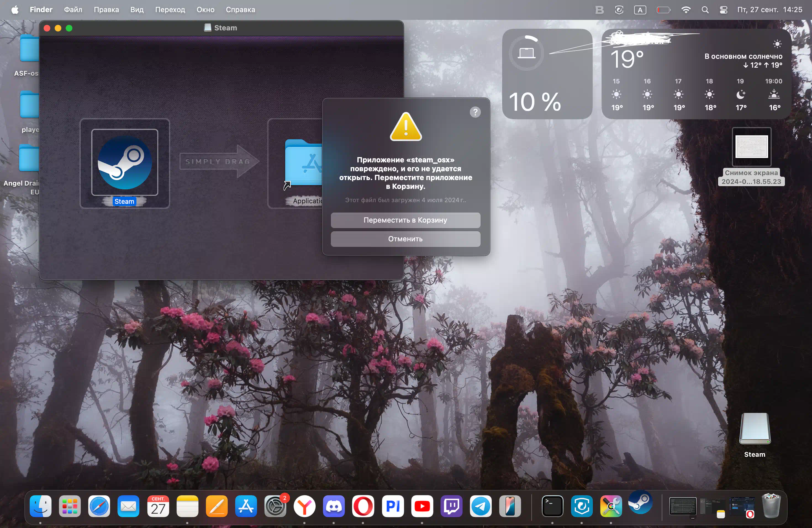Open Notes from the dock
Image resolution: width=812 pixels, height=528 pixels.
point(187,506)
